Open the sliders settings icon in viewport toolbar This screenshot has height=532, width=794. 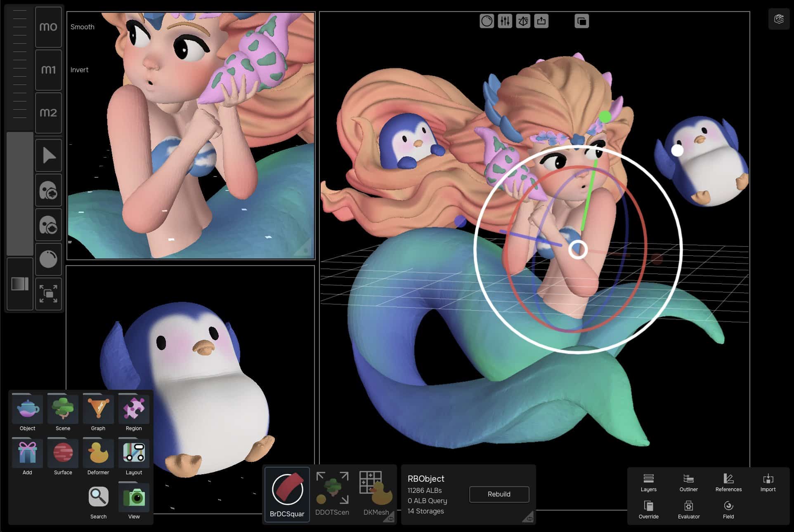[505, 21]
